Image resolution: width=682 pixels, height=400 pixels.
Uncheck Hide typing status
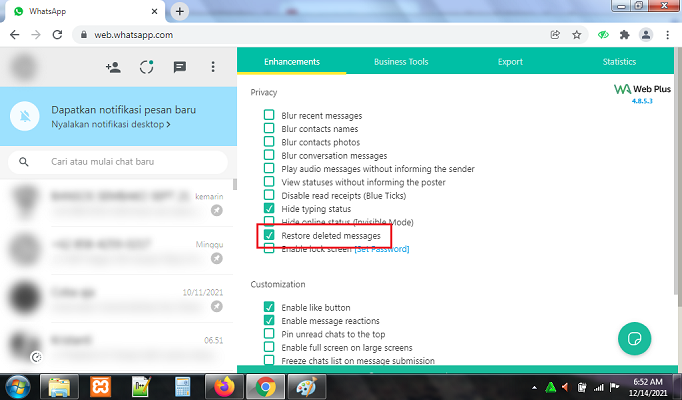(x=269, y=208)
